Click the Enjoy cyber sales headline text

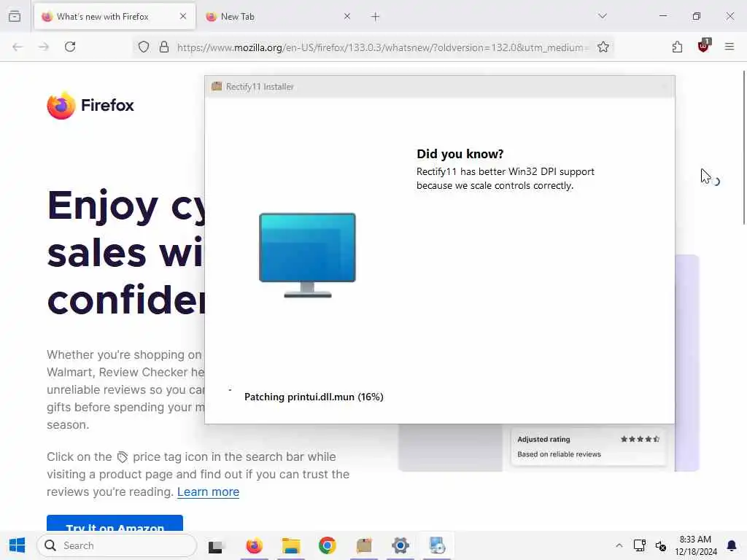(126, 253)
